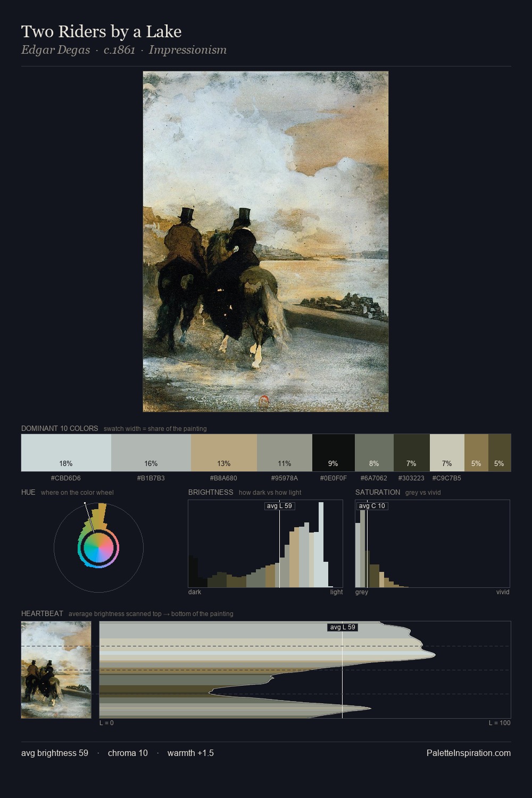Screen dimensions: 532x798
Task: Click the 'HUE' section heading
Action: pos(28,492)
